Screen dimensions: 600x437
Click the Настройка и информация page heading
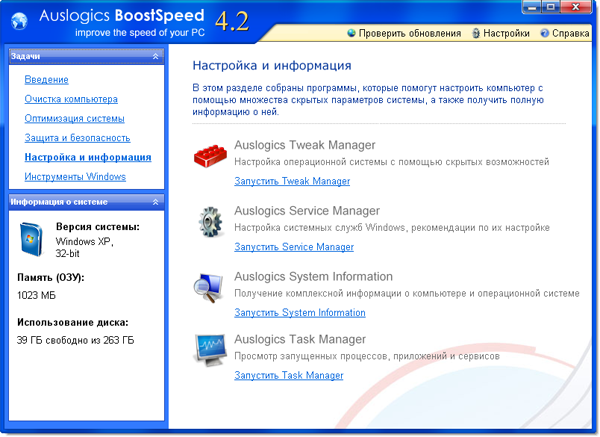coord(272,65)
